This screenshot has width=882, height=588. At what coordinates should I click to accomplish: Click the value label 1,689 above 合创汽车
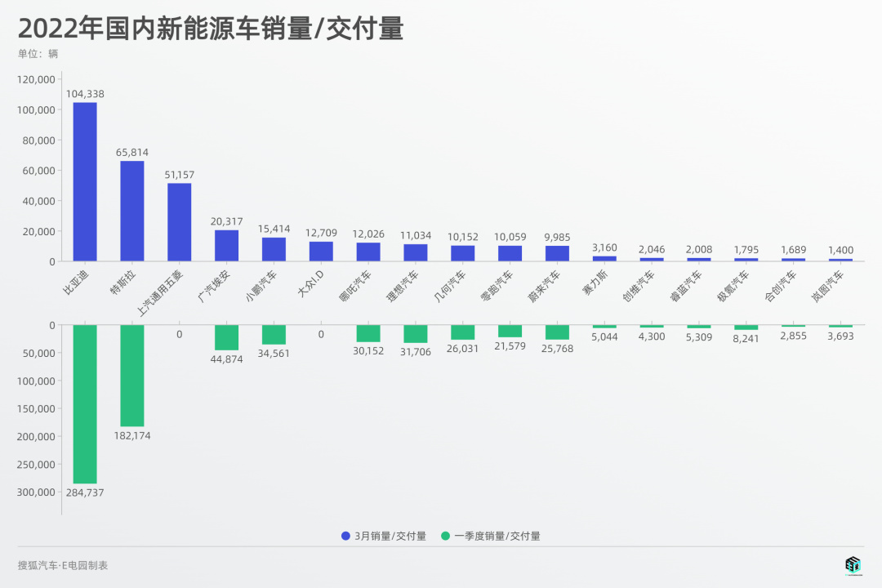pyautogui.click(x=794, y=249)
